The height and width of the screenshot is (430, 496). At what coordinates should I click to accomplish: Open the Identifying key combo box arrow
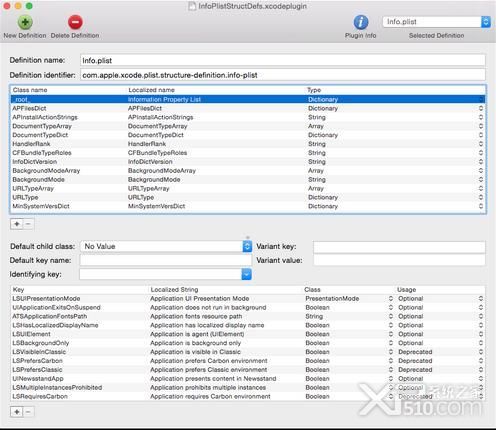click(x=247, y=274)
